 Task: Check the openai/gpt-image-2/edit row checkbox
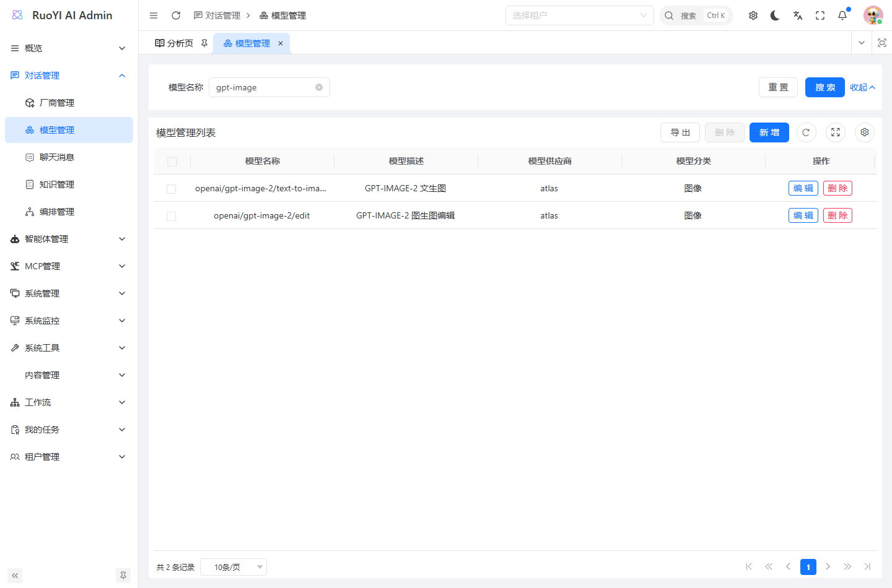(x=172, y=216)
